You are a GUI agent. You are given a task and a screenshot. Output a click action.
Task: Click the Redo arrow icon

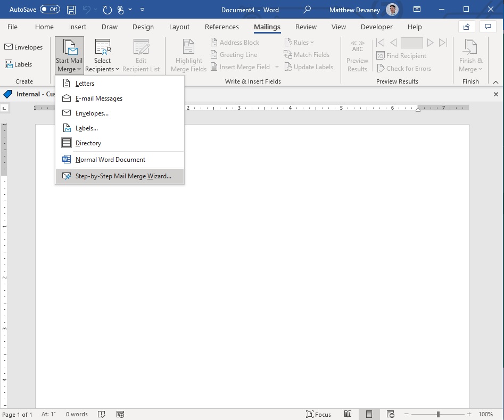tap(107, 10)
